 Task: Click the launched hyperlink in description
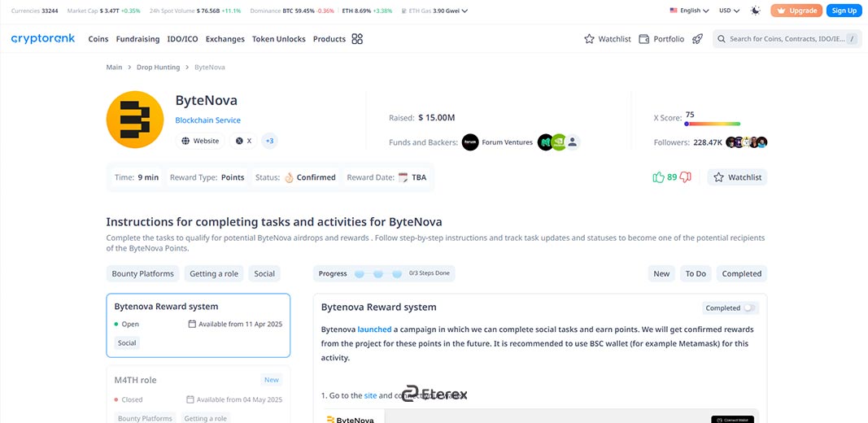click(x=374, y=329)
